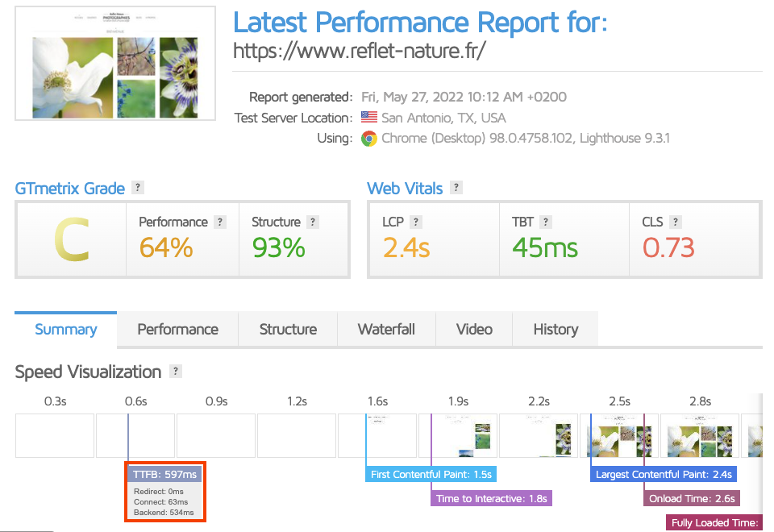
Task: Click the report date Fri, May 27, 2022
Action: [464, 97]
